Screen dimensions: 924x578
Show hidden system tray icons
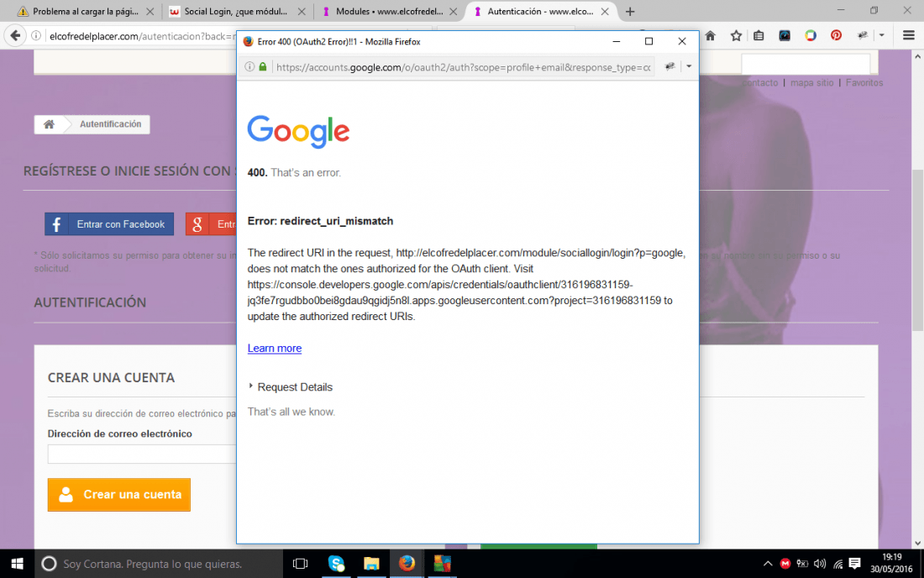click(768, 564)
